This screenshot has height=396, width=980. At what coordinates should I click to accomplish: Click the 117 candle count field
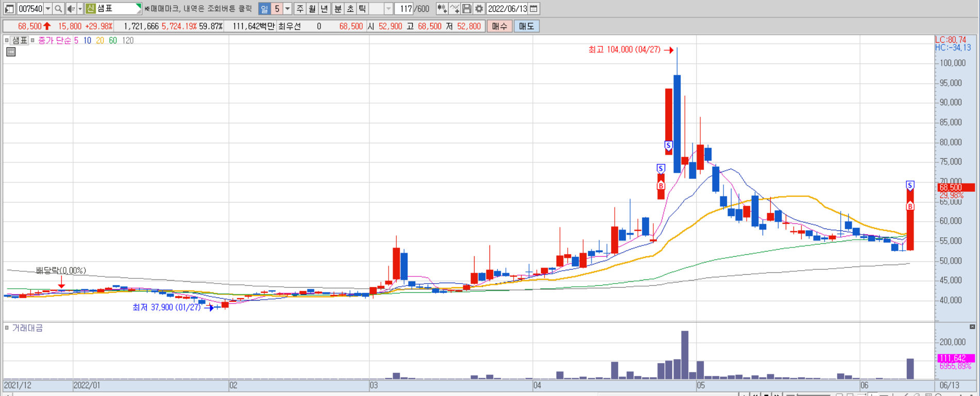click(x=405, y=9)
